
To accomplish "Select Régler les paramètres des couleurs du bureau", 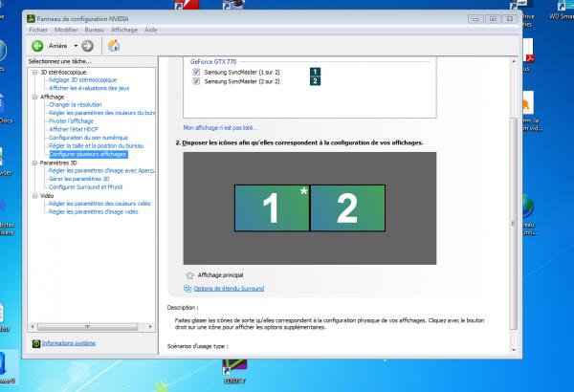I will 101,113.
